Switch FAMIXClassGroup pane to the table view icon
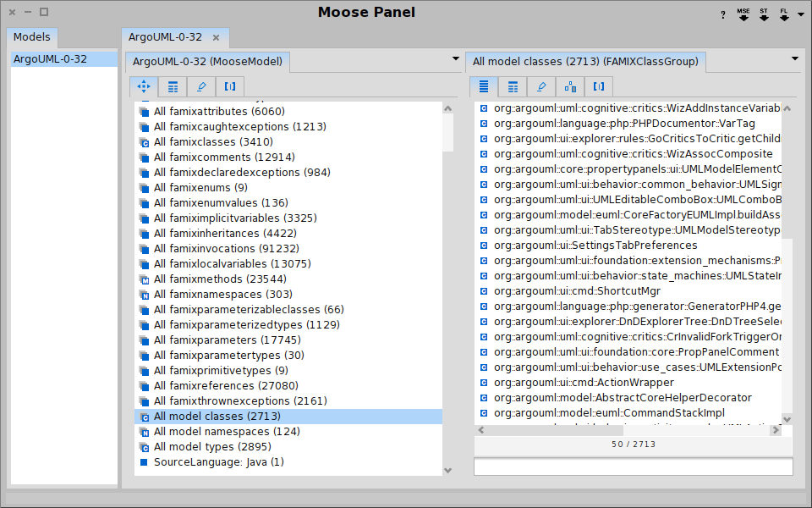Screen dimensions: 812x508 coord(513,86)
